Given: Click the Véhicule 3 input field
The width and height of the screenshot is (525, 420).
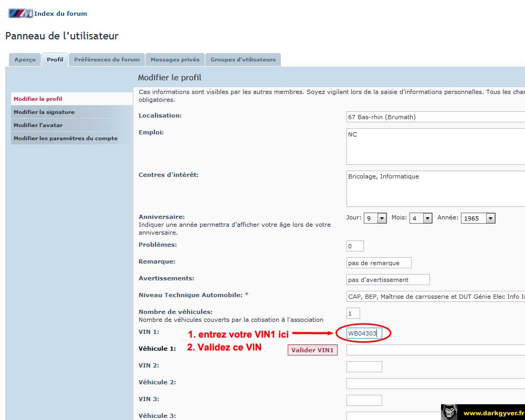Looking at the screenshot, I should click(x=394, y=416).
